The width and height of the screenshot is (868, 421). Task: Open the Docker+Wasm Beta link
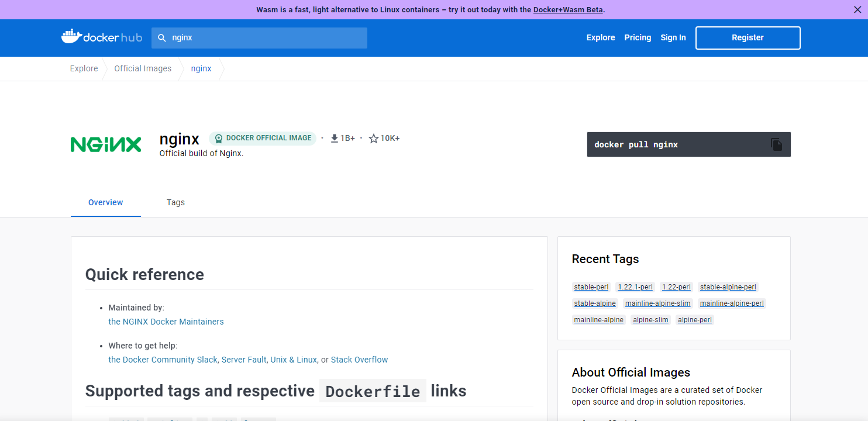tap(569, 9)
